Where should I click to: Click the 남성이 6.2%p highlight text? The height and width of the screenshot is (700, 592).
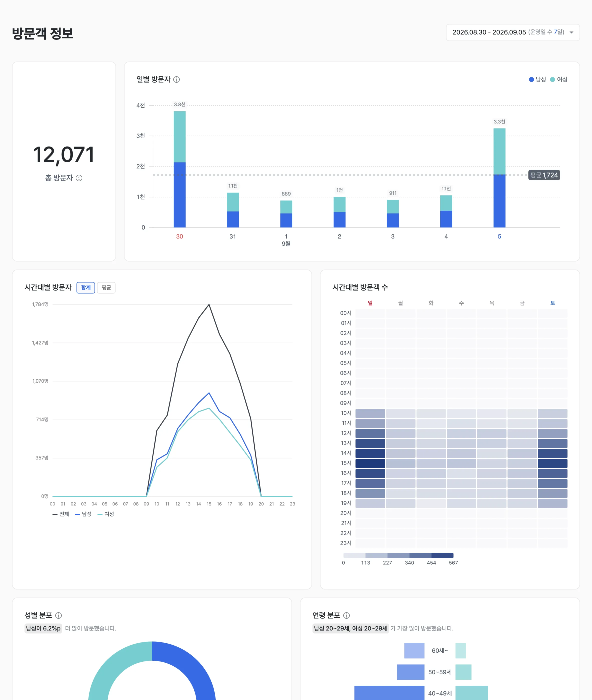[x=43, y=628]
